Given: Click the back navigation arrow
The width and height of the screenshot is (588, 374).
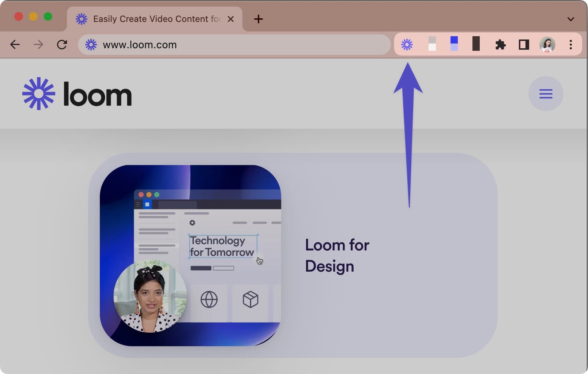Looking at the screenshot, I should pos(15,44).
